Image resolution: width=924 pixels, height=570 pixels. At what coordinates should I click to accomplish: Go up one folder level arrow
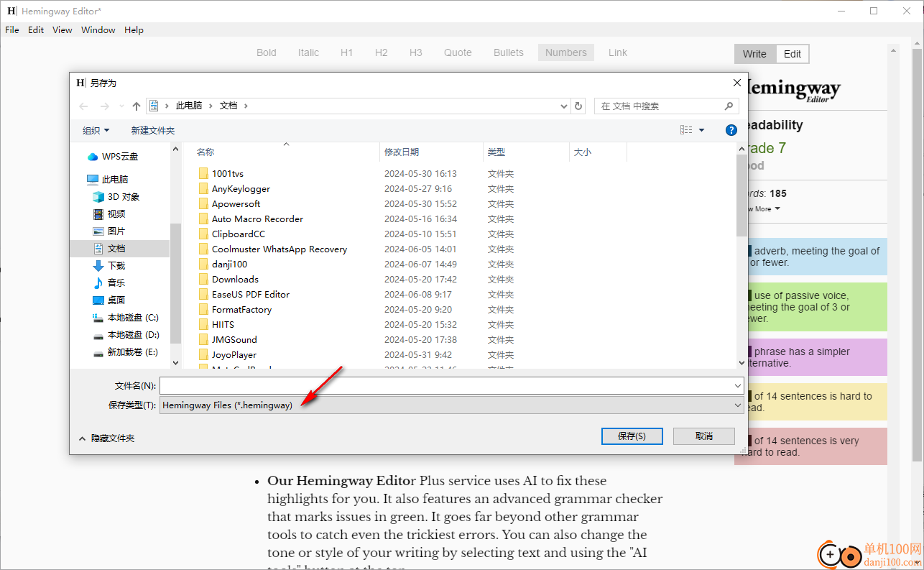pos(137,106)
